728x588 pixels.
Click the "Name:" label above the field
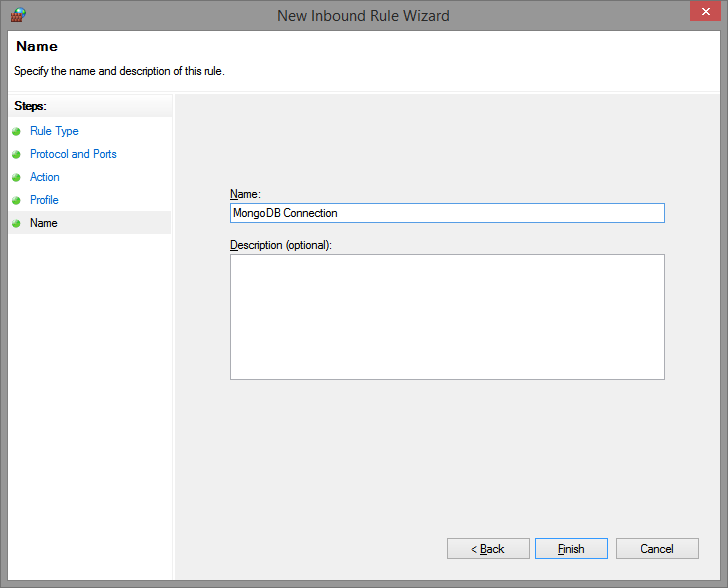pyautogui.click(x=245, y=195)
